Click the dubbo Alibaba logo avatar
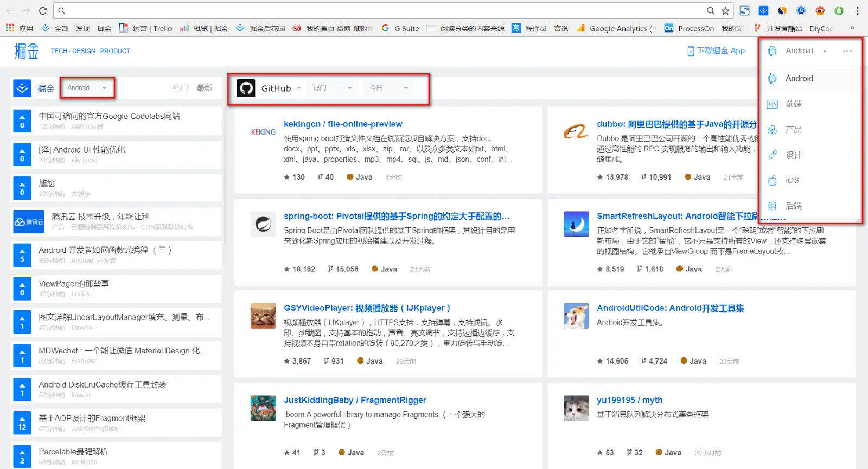Image resolution: width=868 pixels, height=469 pixels. coord(576,132)
